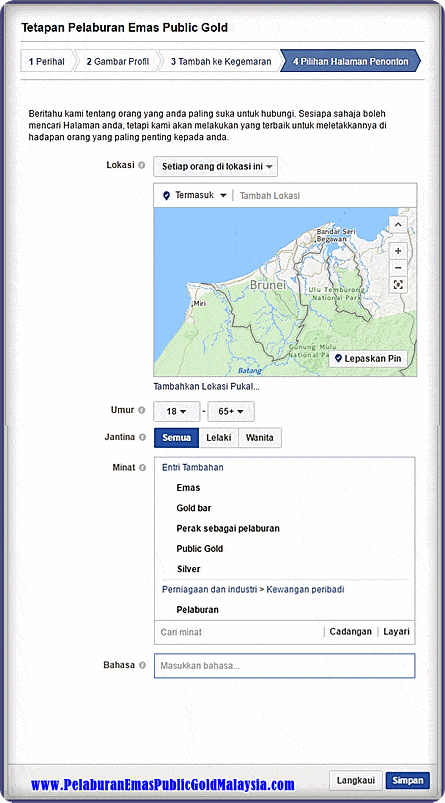Image resolution: width=445 pixels, height=803 pixels.
Task: Click Cadangan in interests box
Action: [x=350, y=631]
